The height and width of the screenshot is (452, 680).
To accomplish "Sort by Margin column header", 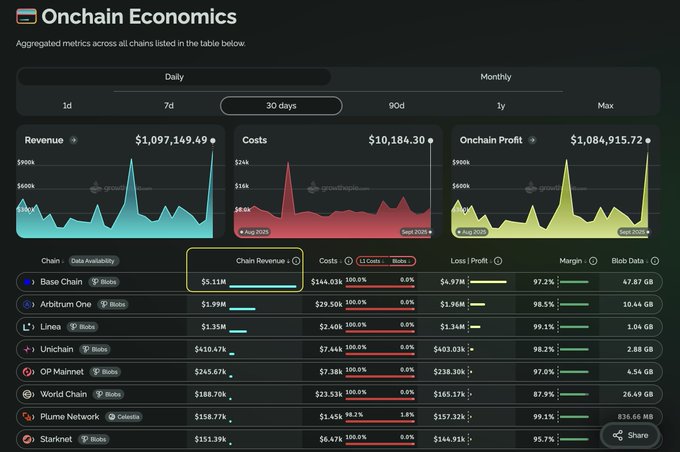I will pyautogui.click(x=573, y=261).
